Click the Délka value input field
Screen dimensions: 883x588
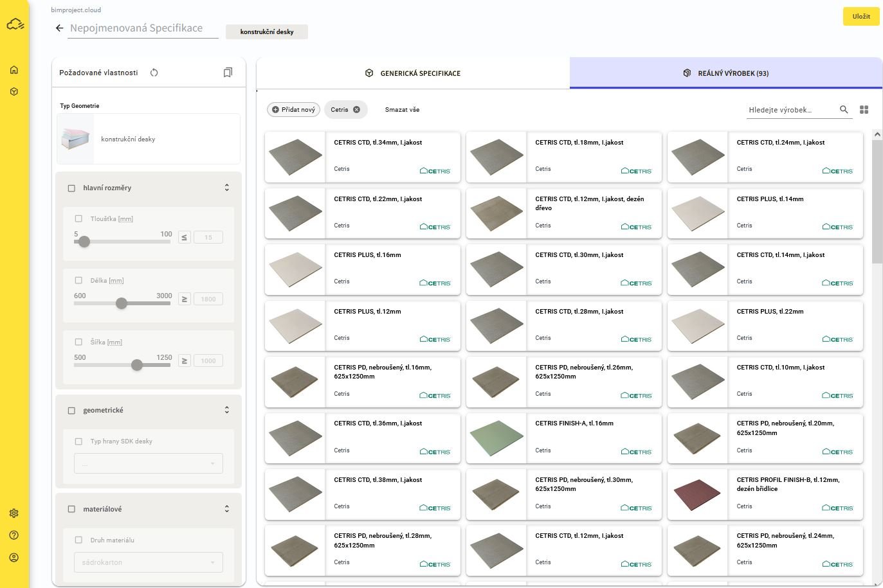[208, 299]
